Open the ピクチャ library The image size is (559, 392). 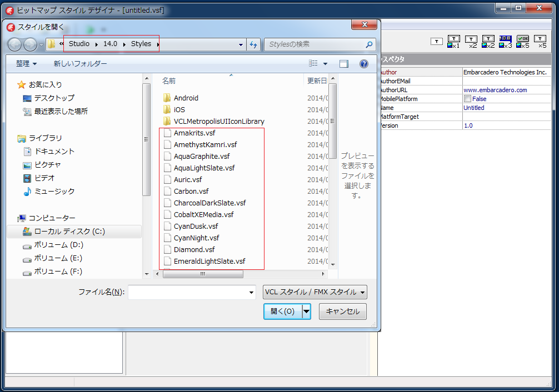[47, 165]
